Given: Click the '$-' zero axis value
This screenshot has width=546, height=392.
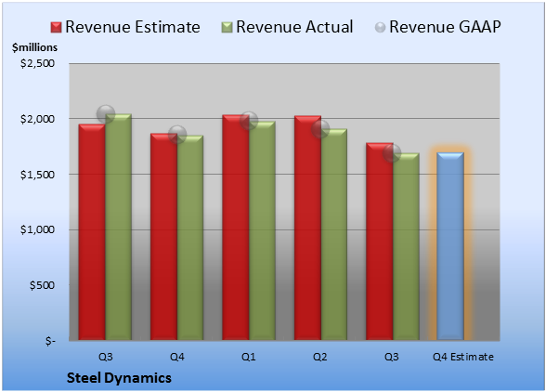Looking at the screenshot, I should (50, 340).
